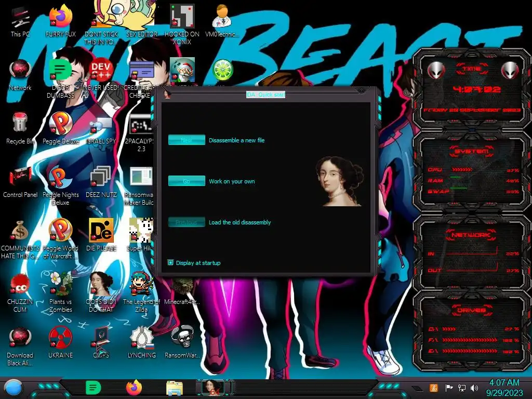Select the DEEZ NUTZ desktop icon

click(101, 182)
